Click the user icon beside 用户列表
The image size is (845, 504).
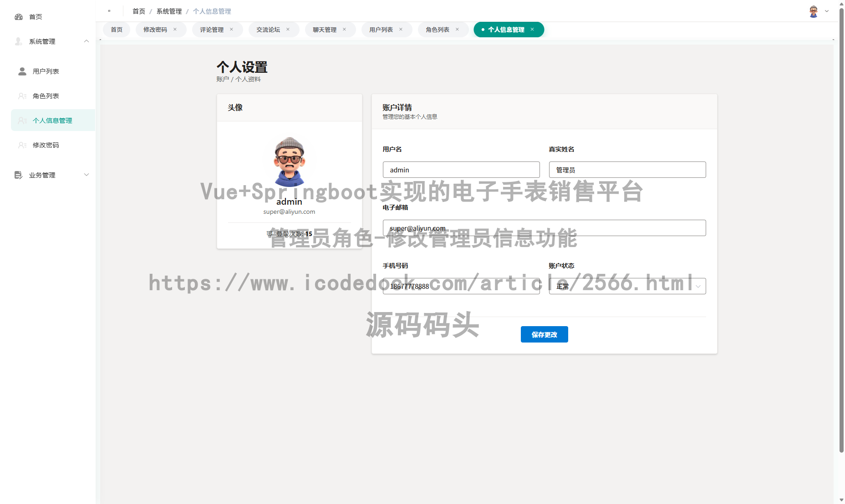(21, 71)
